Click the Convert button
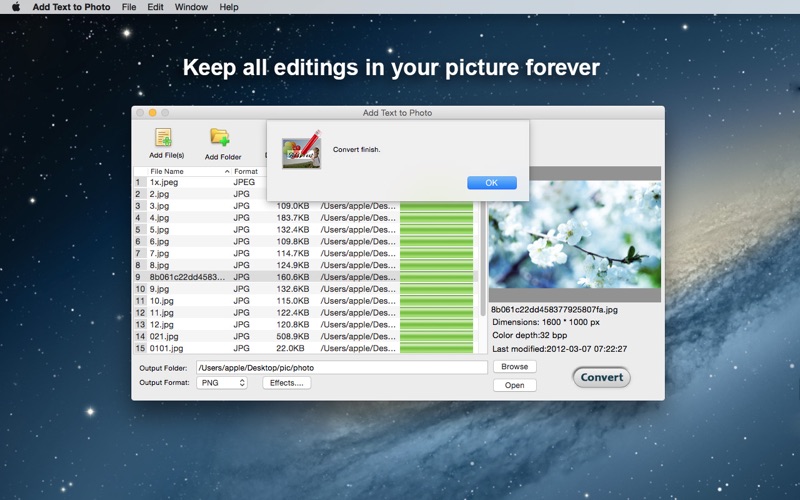 pyautogui.click(x=602, y=378)
